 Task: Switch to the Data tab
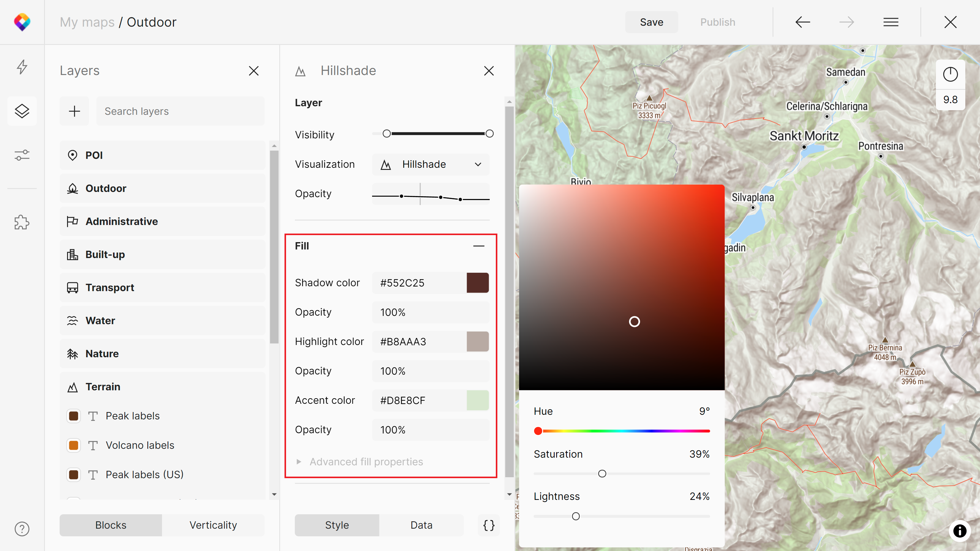pyautogui.click(x=421, y=525)
